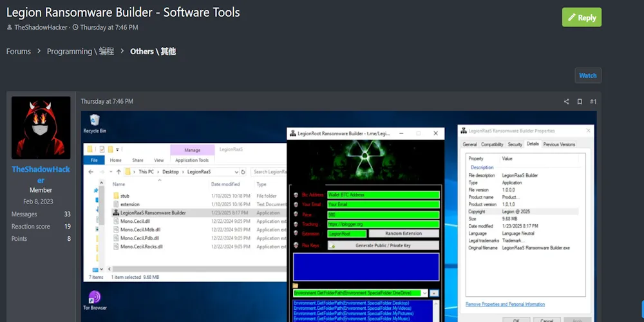Click the thread date beside the clock icon

click(x=109, y=28)
